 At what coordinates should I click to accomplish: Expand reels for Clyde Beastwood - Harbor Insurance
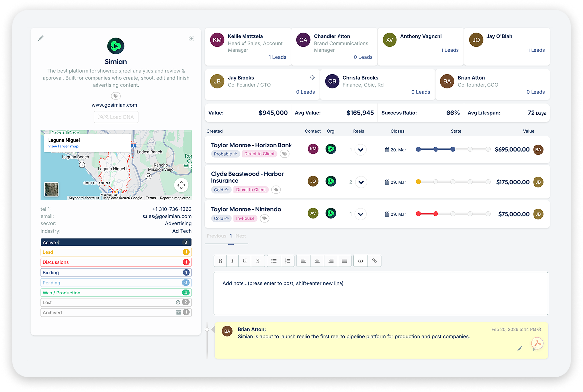tap(361, 182)
